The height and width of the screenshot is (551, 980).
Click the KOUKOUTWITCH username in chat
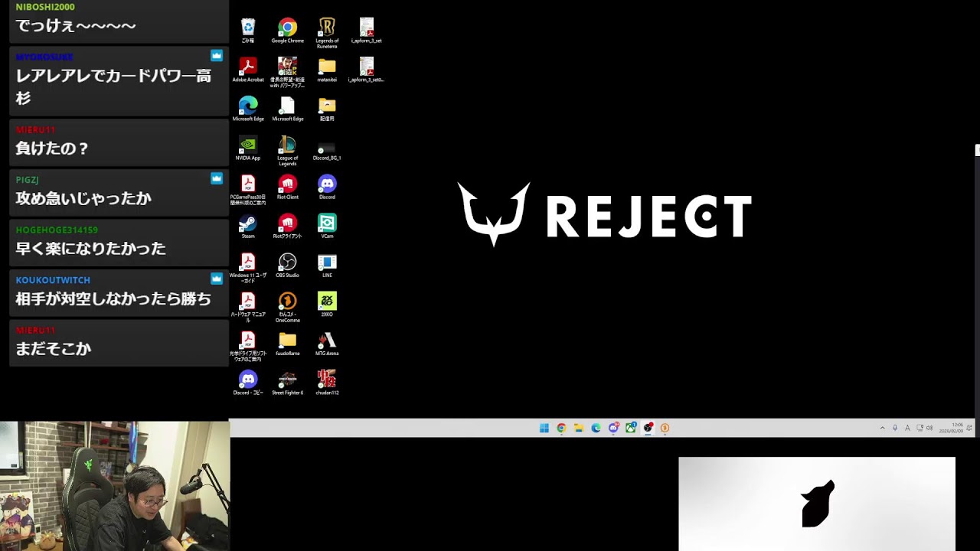tap(53, 280)
